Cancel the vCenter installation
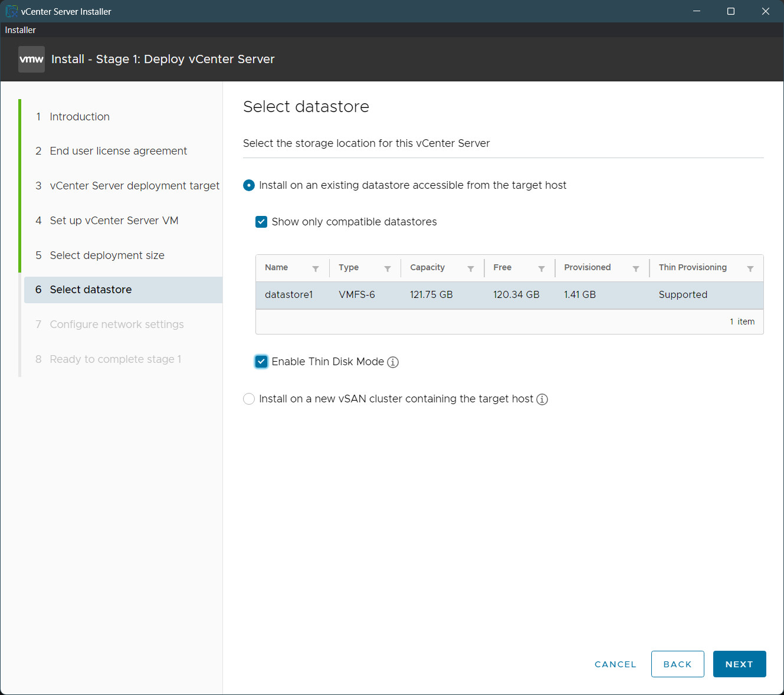Viewport: 784px width, 695px height. click(615, 664)
